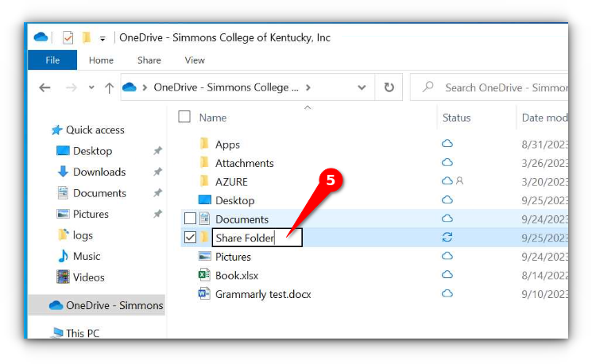Click the Apps folder icon
The image size is (592, 364).
click(204, 144)
